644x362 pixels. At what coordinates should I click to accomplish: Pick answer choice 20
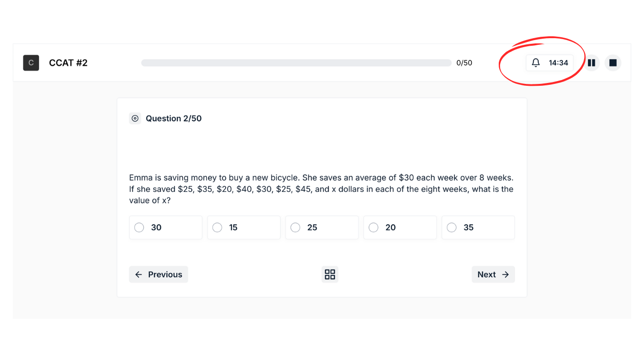(x=373, y=228)
